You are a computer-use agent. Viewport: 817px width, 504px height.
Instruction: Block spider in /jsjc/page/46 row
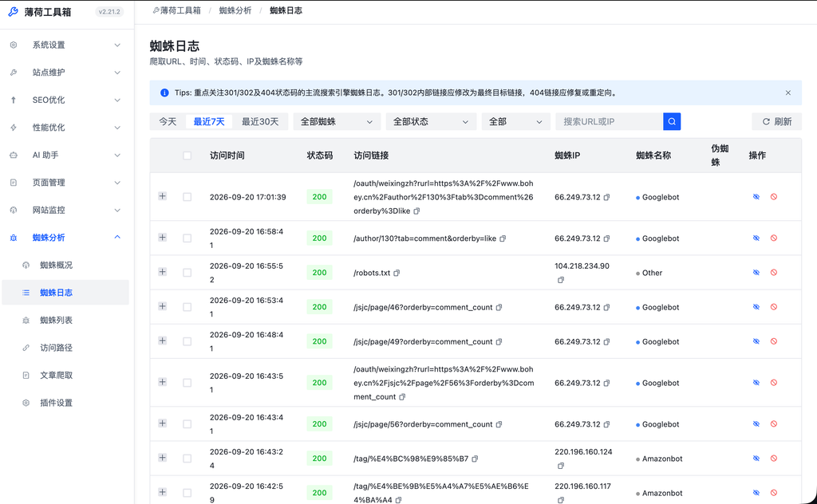pyautogui.click(x=774, y=307)
